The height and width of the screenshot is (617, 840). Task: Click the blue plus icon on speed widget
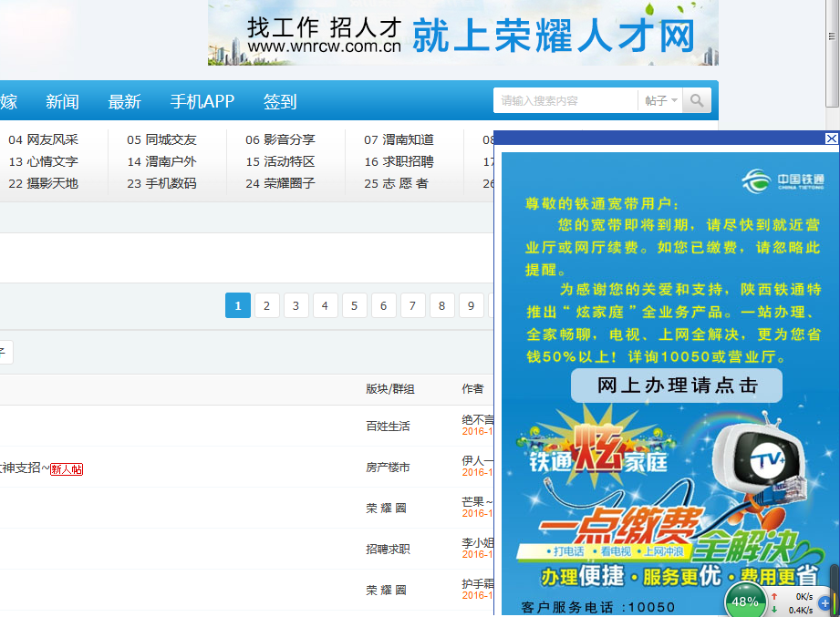coord(825,603)
